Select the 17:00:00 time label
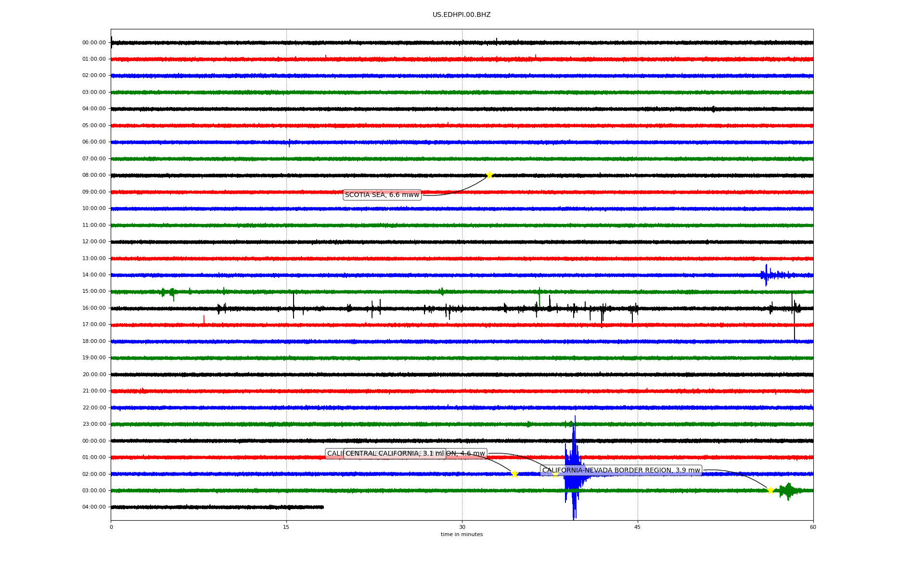 94,325
